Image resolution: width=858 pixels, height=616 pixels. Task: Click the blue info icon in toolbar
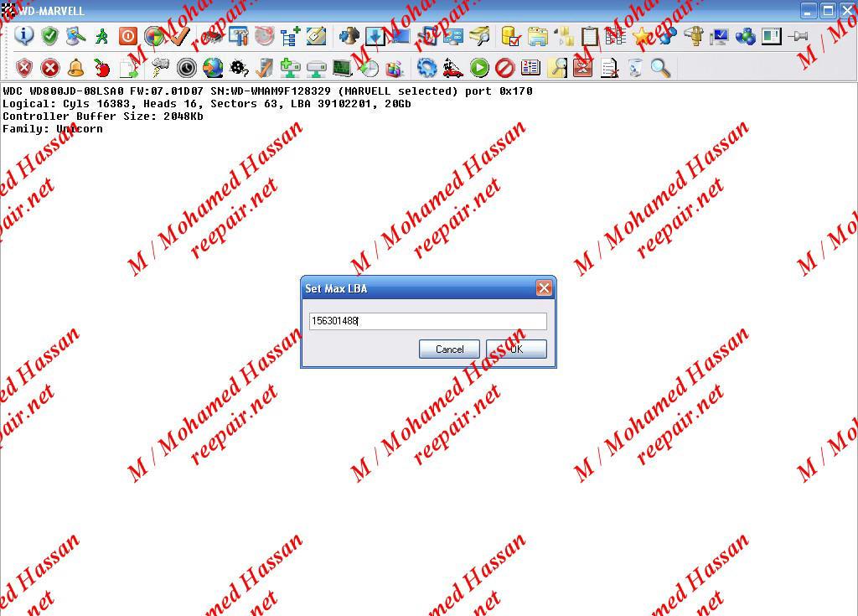pyautogui.click(x=24, y=36)
